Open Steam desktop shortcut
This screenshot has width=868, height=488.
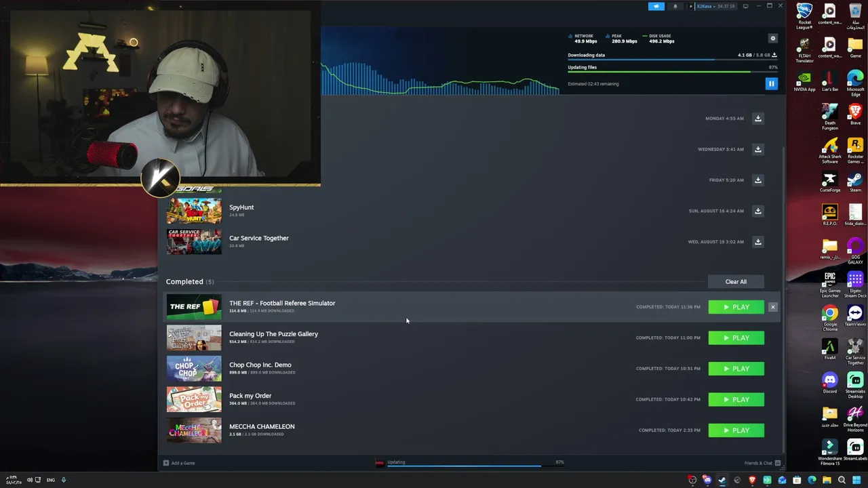coord(855,182)
